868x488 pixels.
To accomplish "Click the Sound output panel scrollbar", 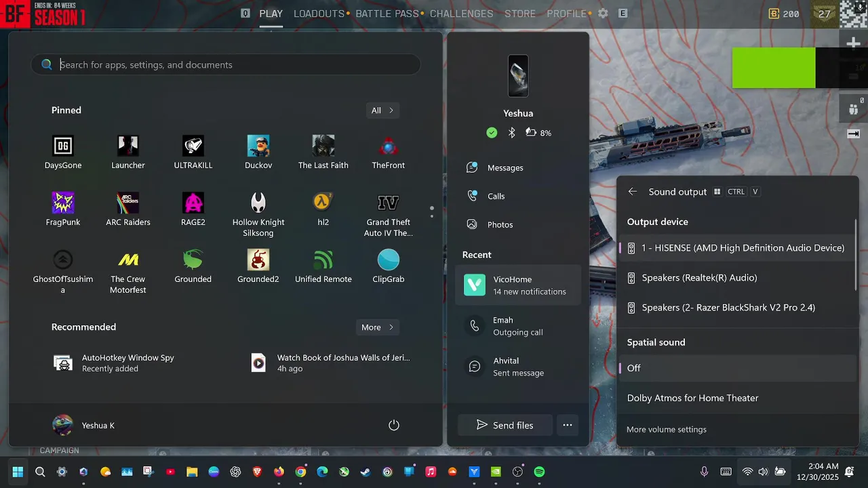I will [856, 254].
